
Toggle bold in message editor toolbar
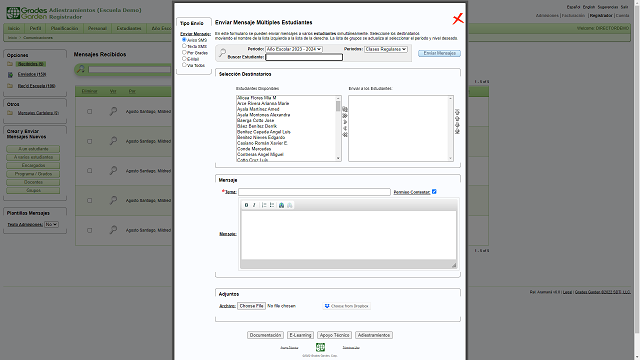point(246,205)
